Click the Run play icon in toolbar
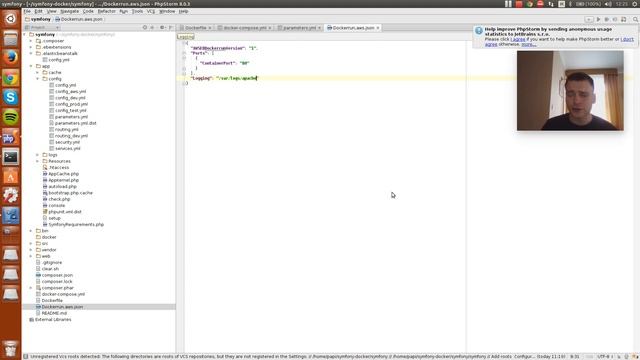 pos(598,19)
